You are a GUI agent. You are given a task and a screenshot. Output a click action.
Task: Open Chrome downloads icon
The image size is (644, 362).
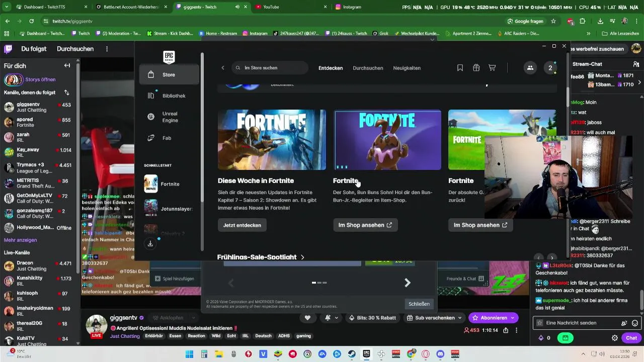click(600, 21)
